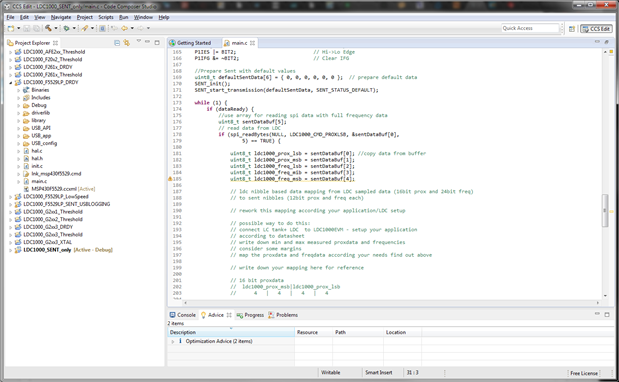The height and width of the screenshot is (382, 619).
Task: Open the Build hammer dropdown arrow
Action: pyautogui.click(x=56, y=28)
